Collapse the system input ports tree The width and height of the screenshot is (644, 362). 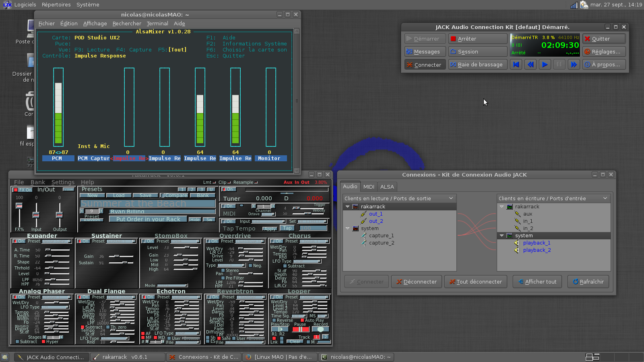[502, 236]
